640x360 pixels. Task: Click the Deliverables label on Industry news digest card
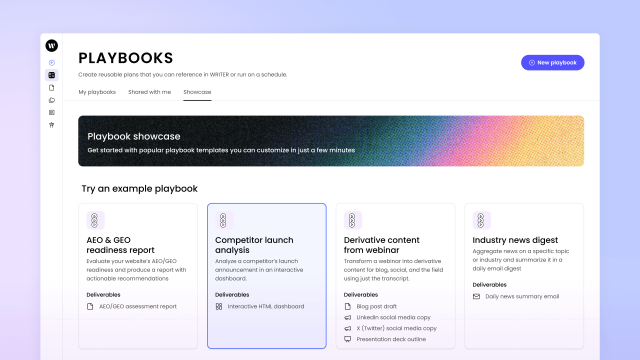point(489,284)
